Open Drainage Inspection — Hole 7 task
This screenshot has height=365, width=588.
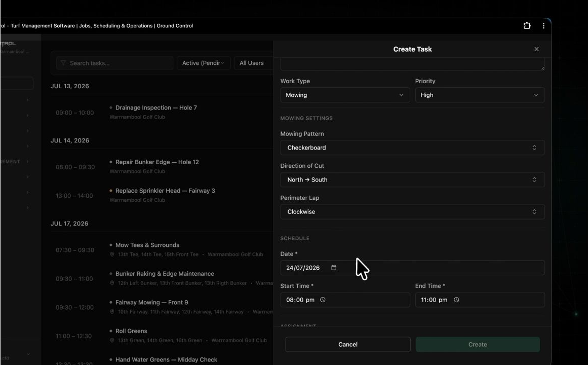coord(156,108)
